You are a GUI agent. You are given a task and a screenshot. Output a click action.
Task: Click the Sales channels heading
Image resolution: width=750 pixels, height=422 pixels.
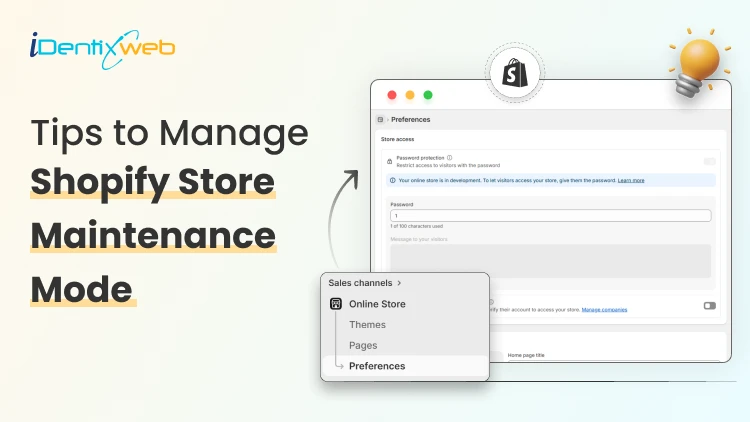360,283
